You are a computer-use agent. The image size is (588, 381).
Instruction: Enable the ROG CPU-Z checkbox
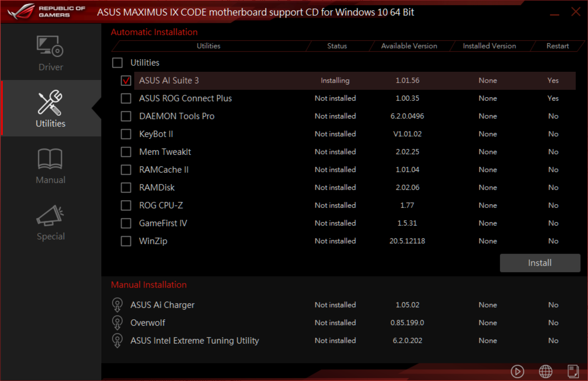(x=126, y=206)
